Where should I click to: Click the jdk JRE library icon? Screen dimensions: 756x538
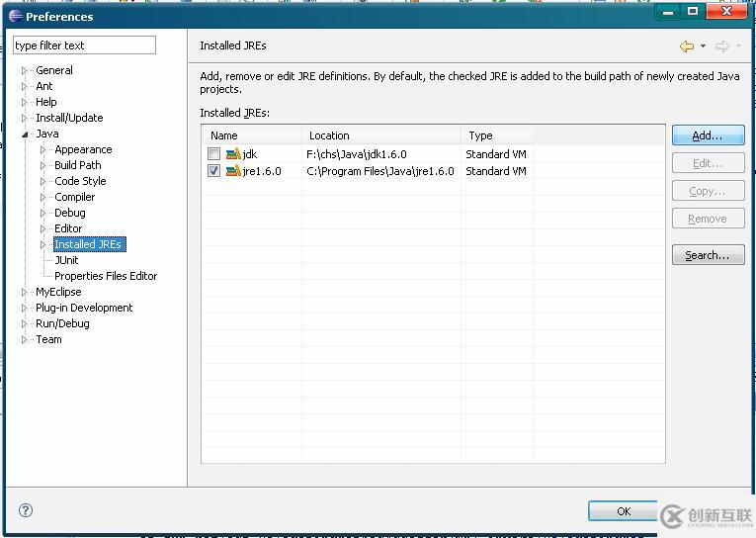[x=233, y=154]
